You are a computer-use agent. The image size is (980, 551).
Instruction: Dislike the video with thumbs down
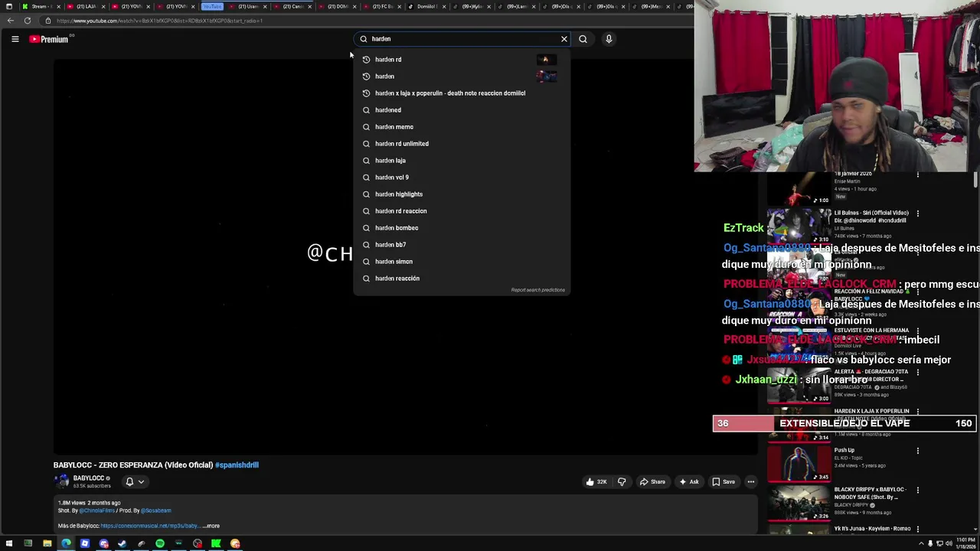(622, 482)
